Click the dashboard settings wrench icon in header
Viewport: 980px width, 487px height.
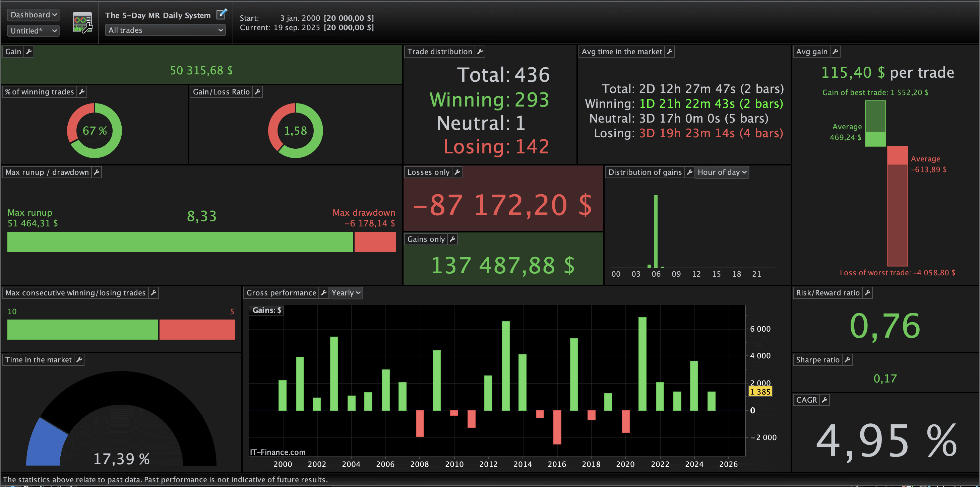pos(82,23)
